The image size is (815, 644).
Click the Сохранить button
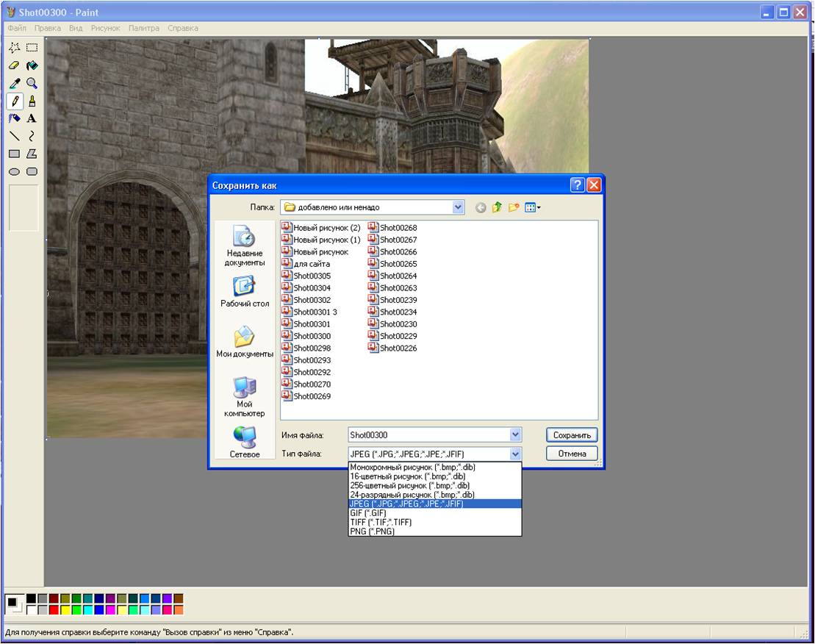point(572,435)
